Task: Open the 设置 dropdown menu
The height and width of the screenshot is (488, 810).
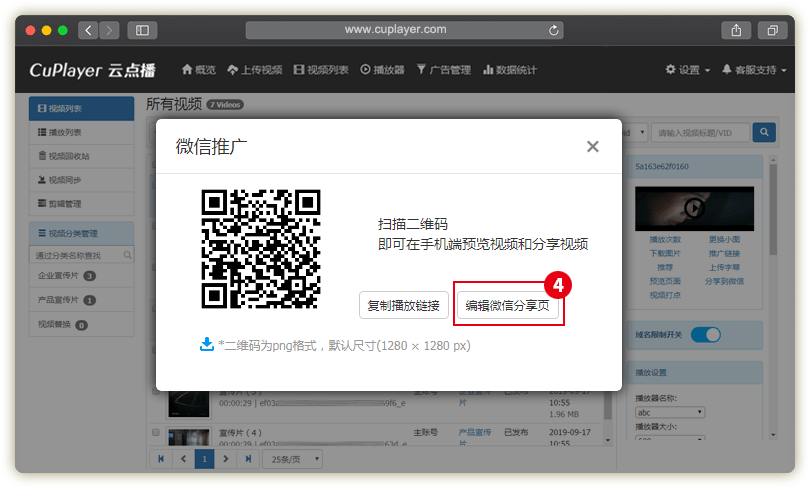Action: coord(688,70)
